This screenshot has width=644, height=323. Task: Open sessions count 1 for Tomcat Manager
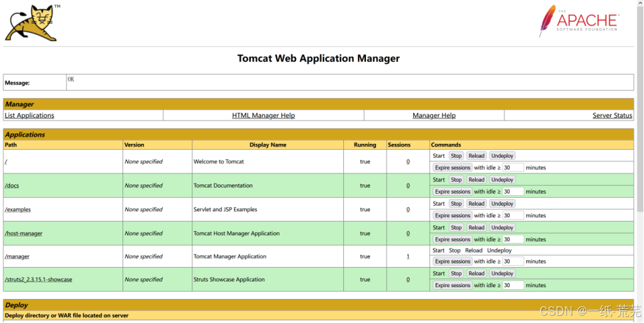pyautogui.click(x=408, y=256)
